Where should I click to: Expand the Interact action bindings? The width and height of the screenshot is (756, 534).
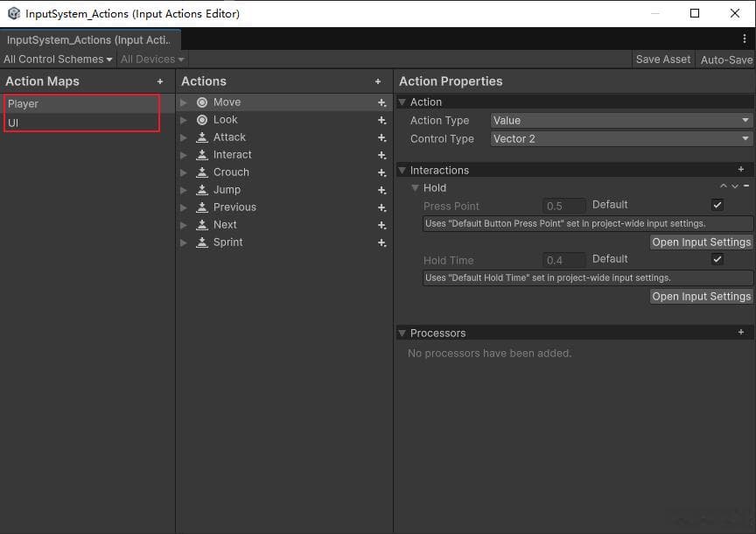point(184,155)
